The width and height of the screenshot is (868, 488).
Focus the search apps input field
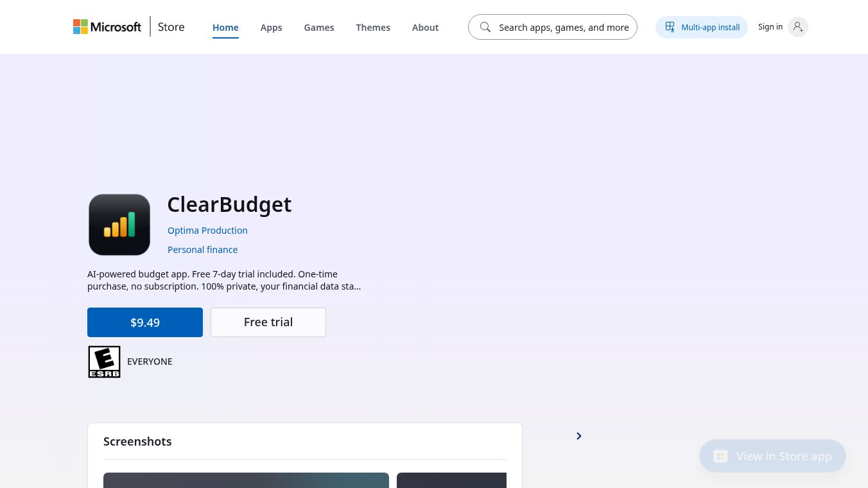(x=553, y=27)
